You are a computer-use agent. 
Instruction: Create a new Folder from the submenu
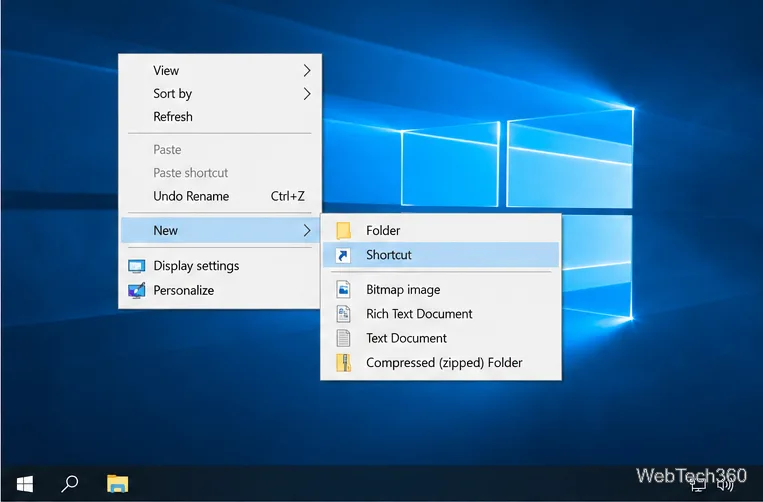pyautogui.click(x=440, y=231)
